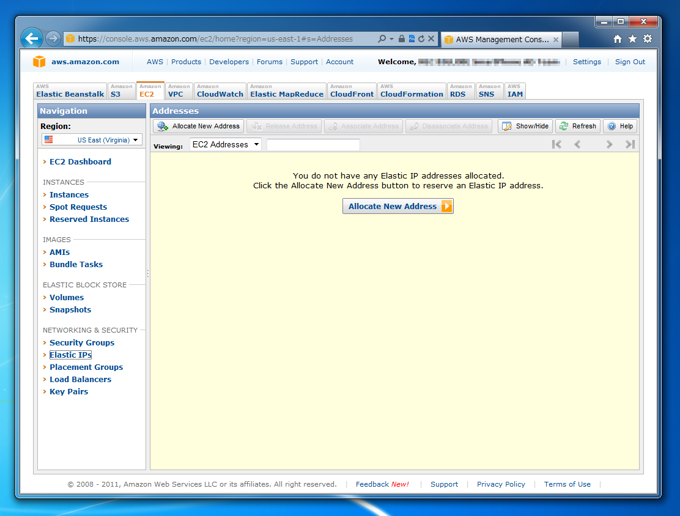
Task: Open the Elastic MapReduce tab
Action: (x=287, y=91)
